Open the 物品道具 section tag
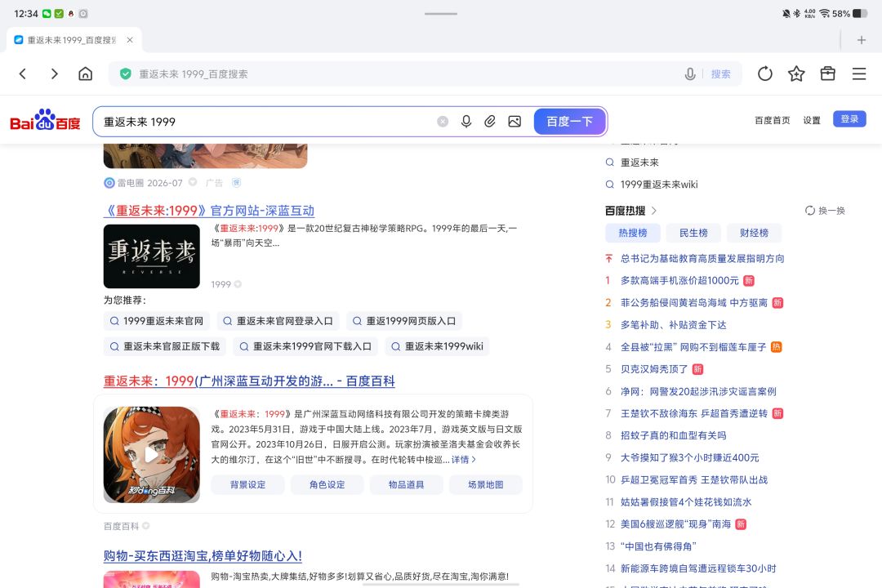 406,484
